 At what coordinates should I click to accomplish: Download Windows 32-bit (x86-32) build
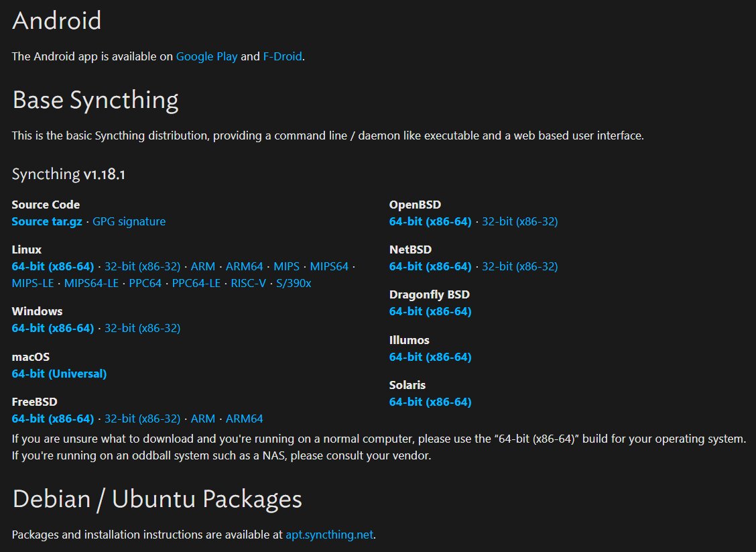point(142,328)
